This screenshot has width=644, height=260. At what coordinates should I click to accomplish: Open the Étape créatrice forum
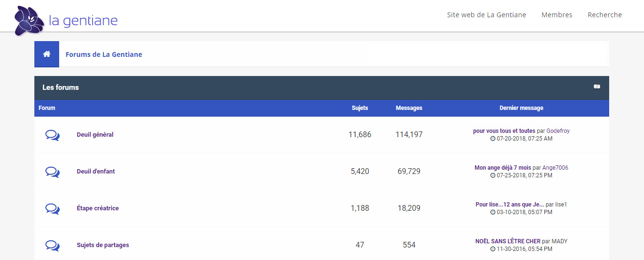98,208
